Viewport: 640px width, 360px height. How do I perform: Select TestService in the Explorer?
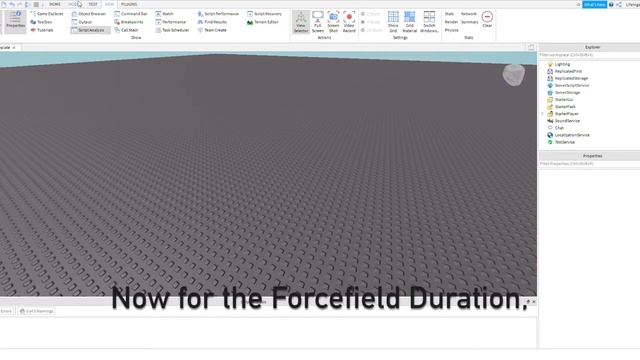coord(564,142)
